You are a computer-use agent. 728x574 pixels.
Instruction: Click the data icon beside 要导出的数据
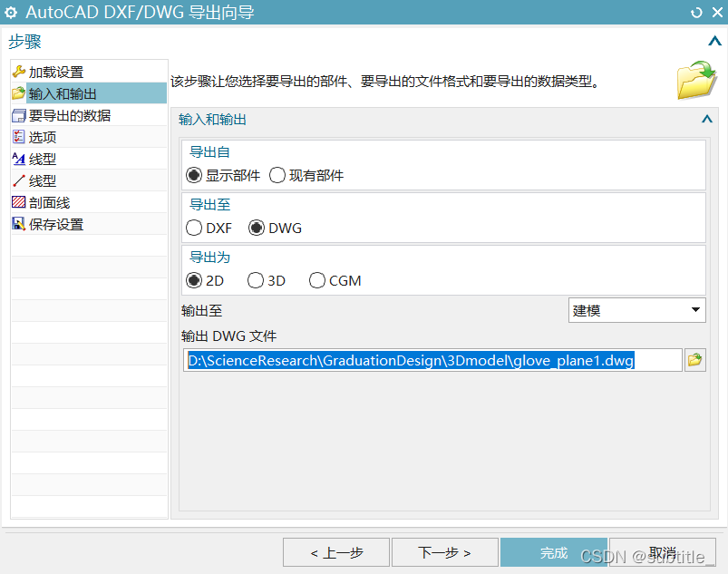point(18,115)
